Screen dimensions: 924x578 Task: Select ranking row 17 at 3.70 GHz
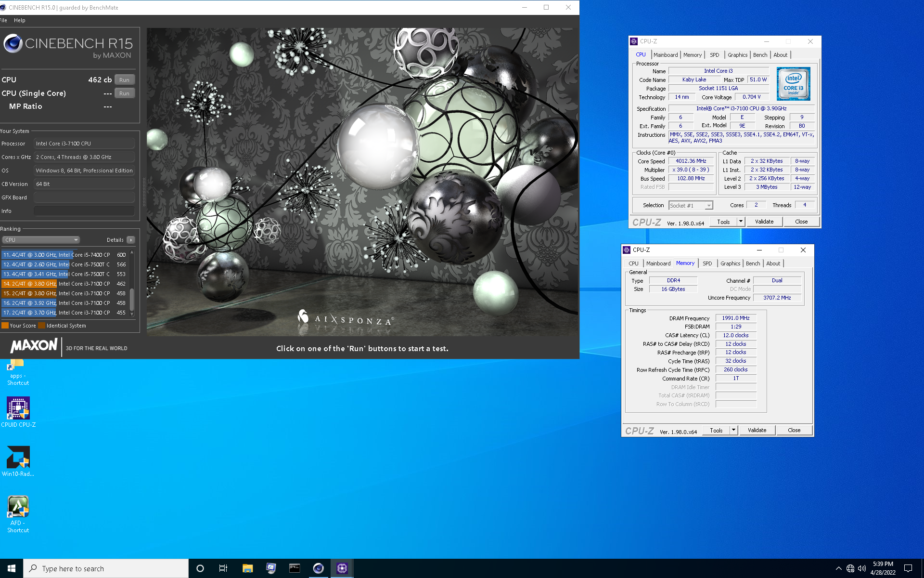pyautogui.click(x=64, y=313)
